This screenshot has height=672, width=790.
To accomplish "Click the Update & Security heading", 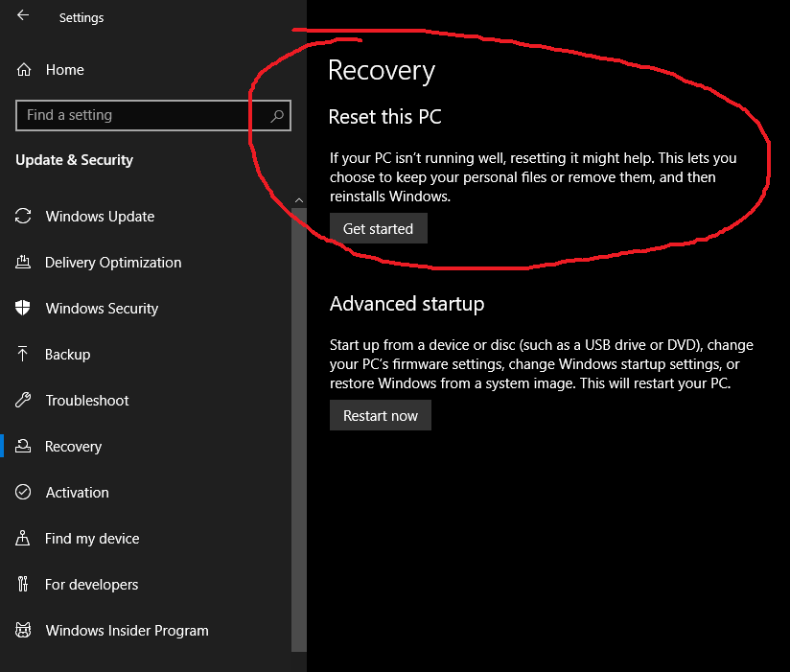I will [74, 160].
